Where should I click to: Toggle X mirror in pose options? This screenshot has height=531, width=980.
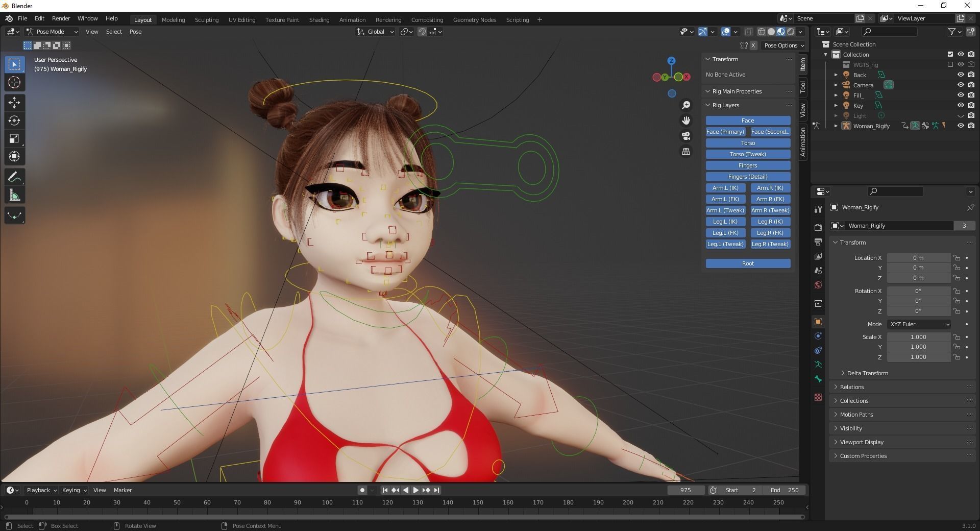753,45
